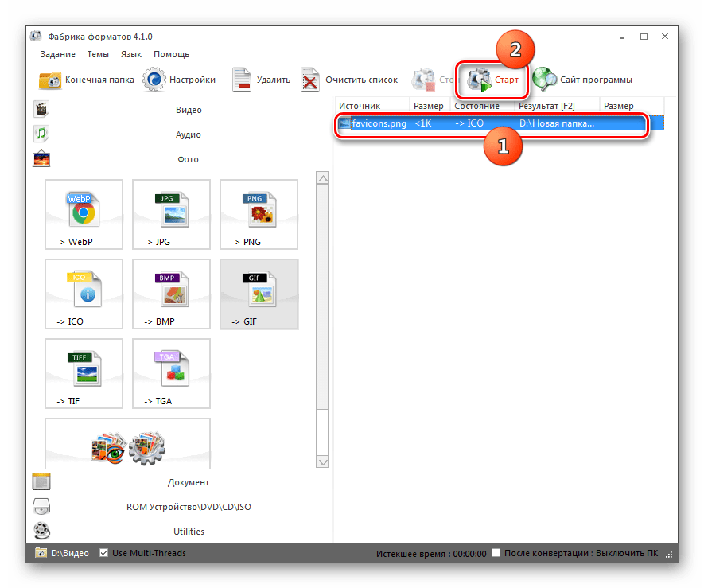This screenshot has width=704, height=588.
Task: Click format list scroll down arrow
Action: (322, 461)
